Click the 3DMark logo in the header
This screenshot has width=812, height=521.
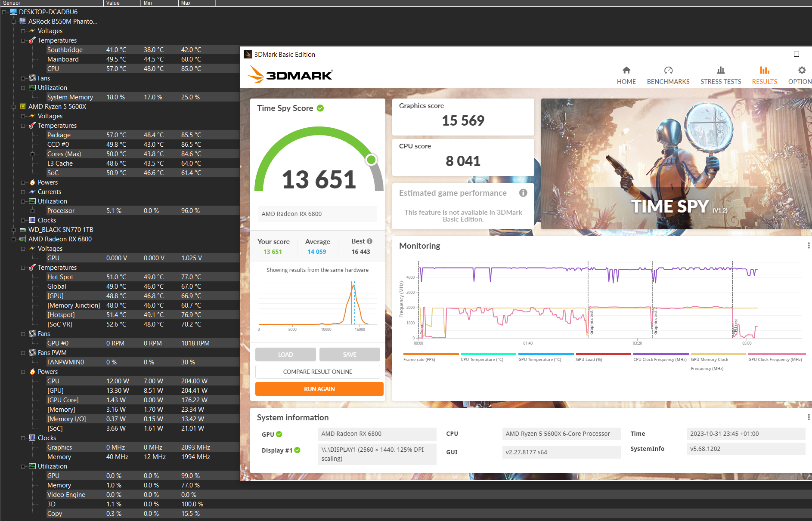290,74
